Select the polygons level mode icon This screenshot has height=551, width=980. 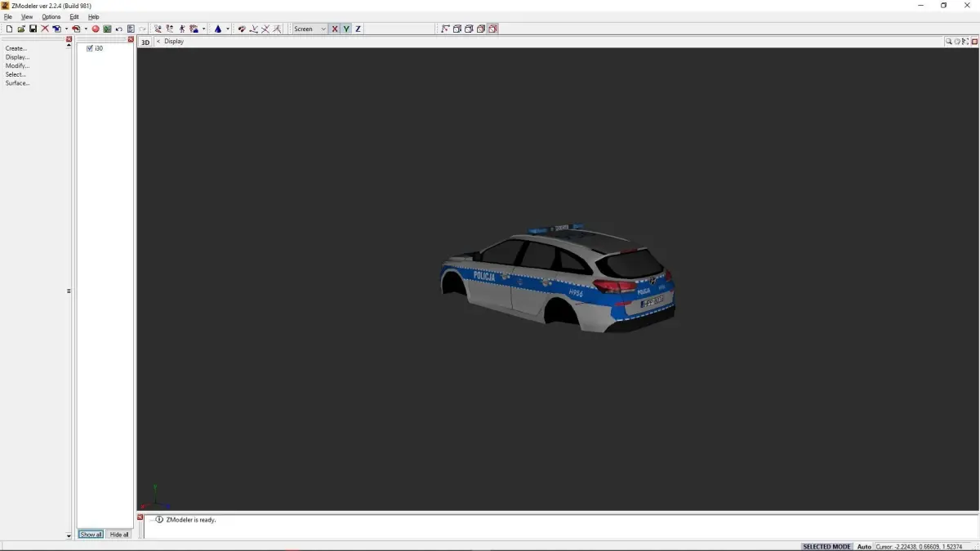coord(194,29)
